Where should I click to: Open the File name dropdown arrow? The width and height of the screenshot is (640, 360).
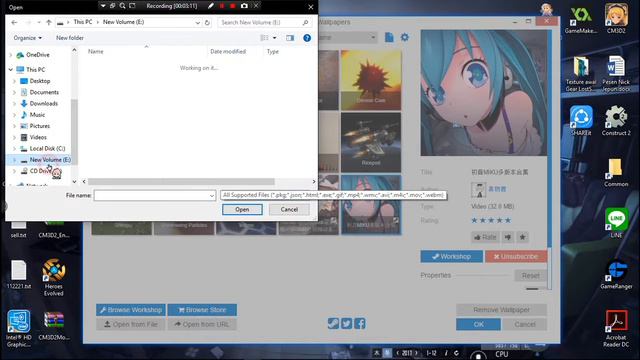[211, 196]
